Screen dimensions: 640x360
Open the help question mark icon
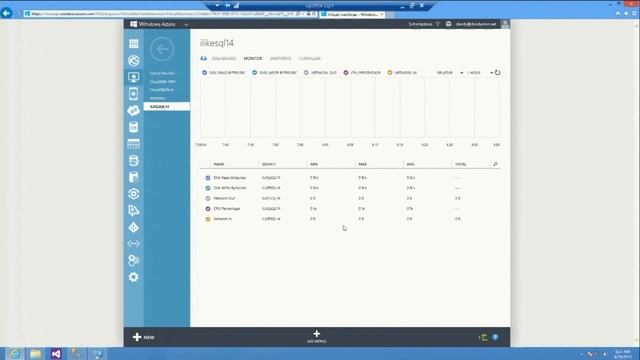[x=495, y=337]
